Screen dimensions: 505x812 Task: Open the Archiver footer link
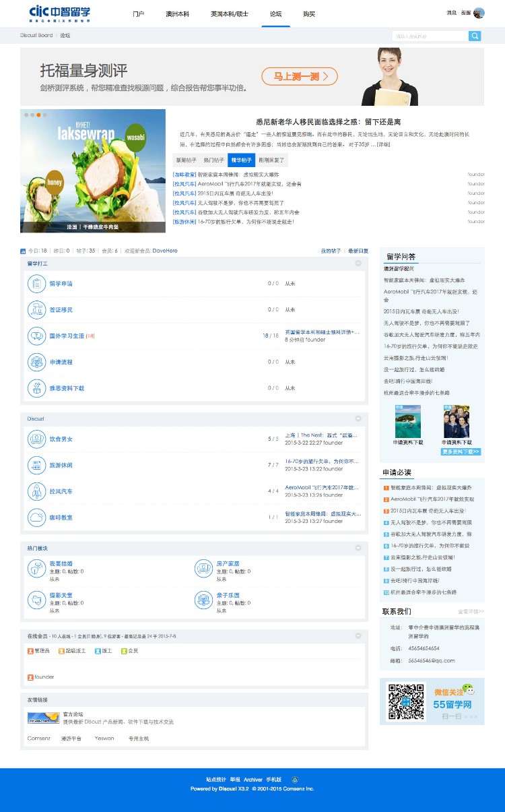(x=253, y=779)
